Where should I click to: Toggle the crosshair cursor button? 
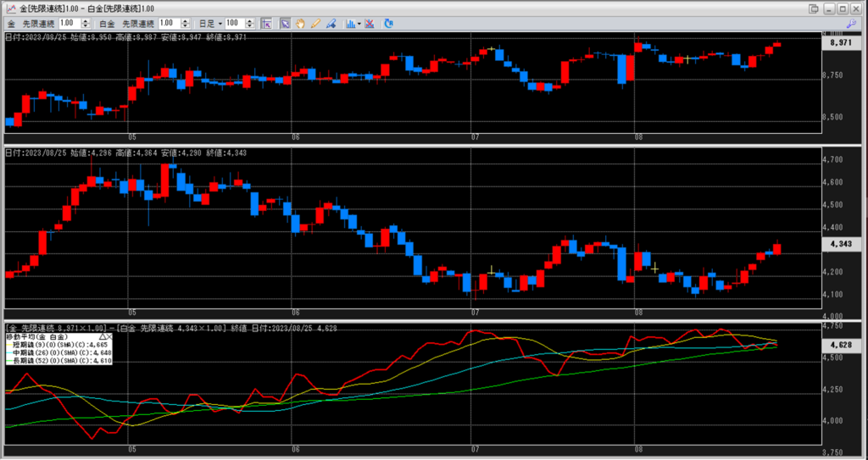(x=265, y=23)
